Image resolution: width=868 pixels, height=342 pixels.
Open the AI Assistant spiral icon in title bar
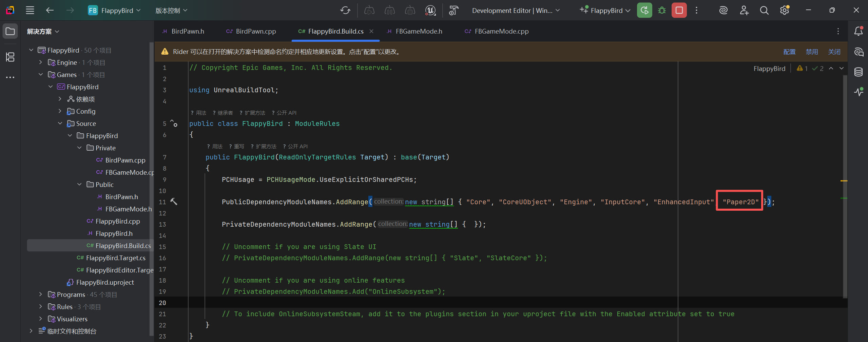pos(723,10)
